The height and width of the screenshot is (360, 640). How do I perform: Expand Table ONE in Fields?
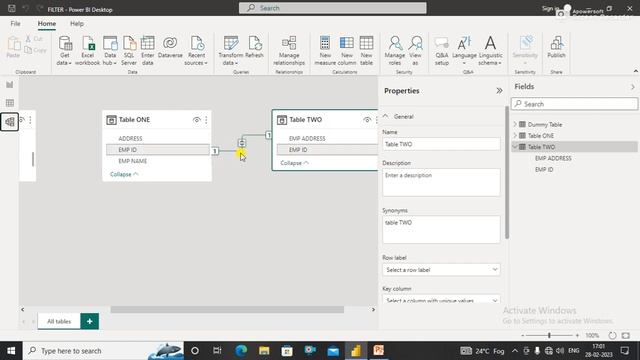point(515,136)
